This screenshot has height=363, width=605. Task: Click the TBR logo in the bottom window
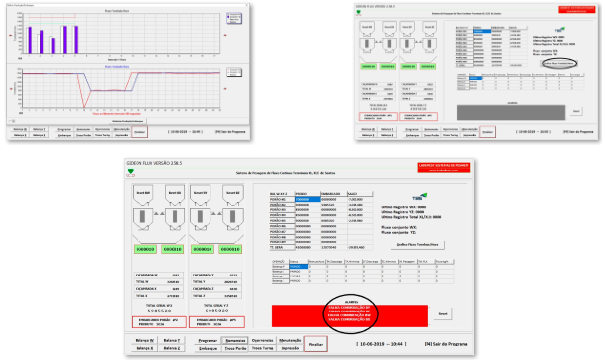point(419,197)
